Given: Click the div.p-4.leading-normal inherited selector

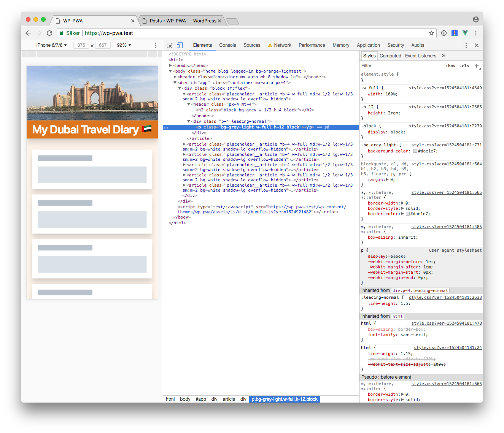Looking at the screenshot, I should [x=420, y=290].
